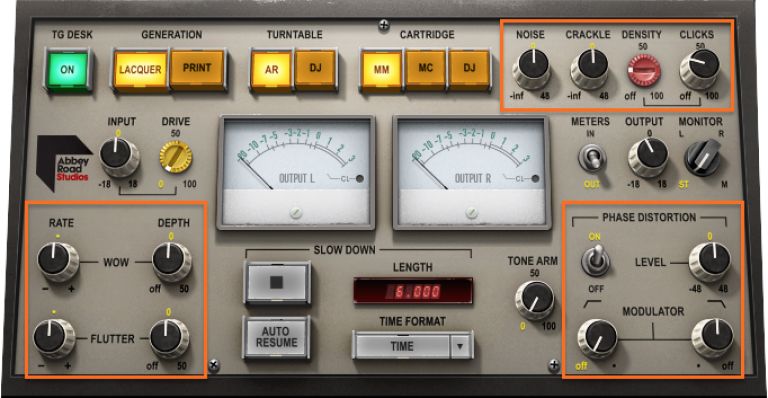Select the DJ cartridge button
768x398 pixels.
coord(469,69)
